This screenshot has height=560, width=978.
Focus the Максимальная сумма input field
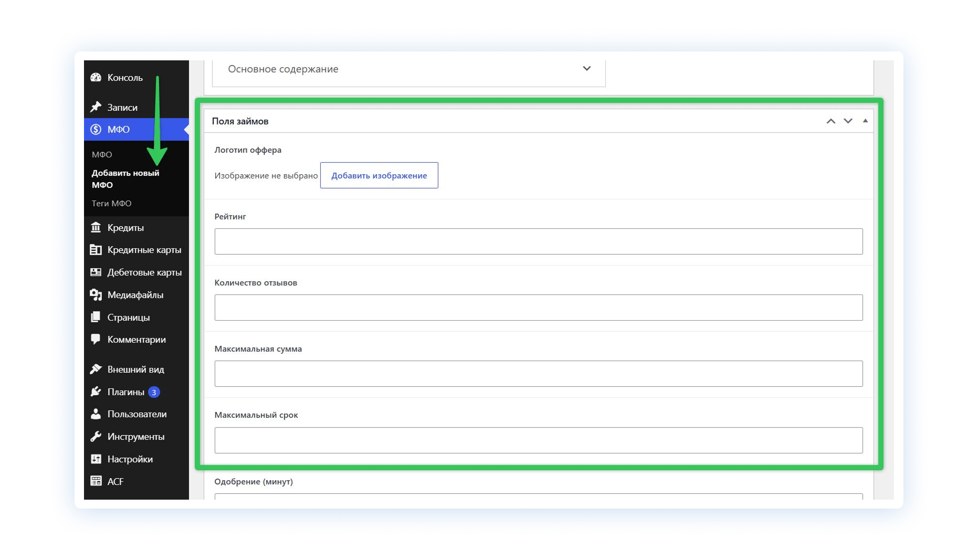click(x=539, y=374)
